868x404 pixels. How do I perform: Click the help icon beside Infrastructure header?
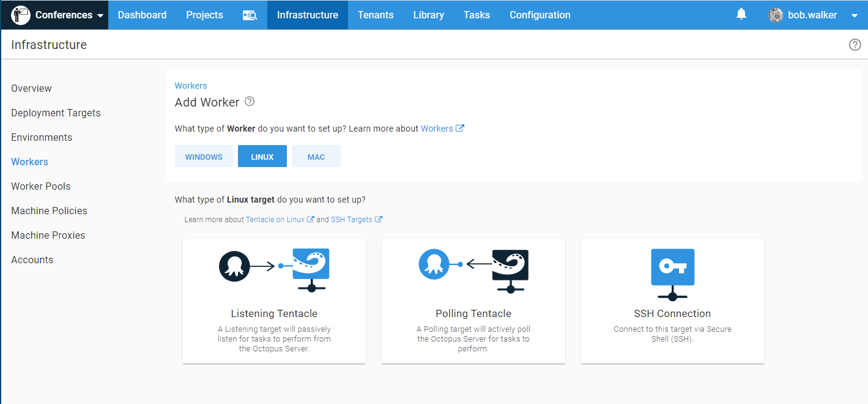(855, 45)
